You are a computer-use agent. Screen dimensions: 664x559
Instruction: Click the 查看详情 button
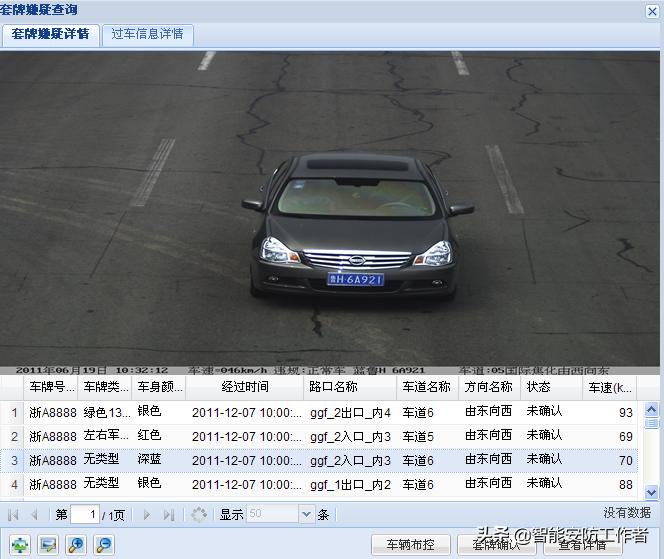coord(583,545)
